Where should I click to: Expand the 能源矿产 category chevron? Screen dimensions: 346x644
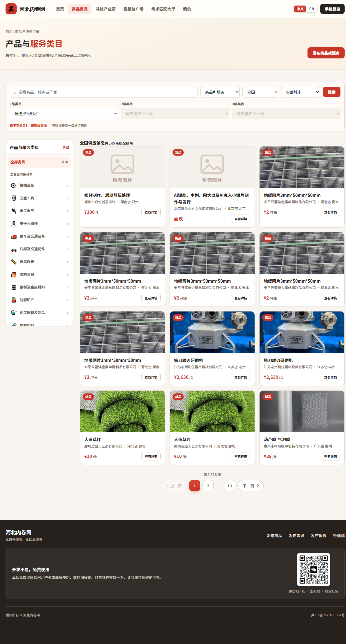(67, 300)
